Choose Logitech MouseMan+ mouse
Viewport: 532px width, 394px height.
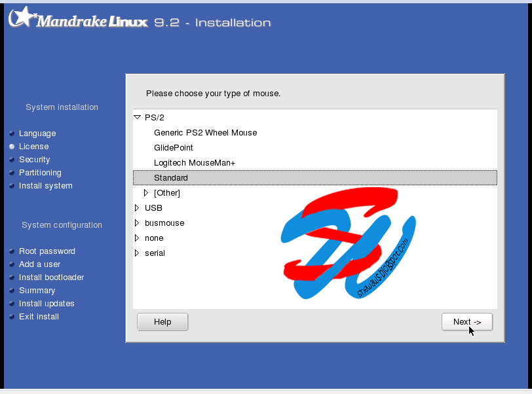[195, 162]
